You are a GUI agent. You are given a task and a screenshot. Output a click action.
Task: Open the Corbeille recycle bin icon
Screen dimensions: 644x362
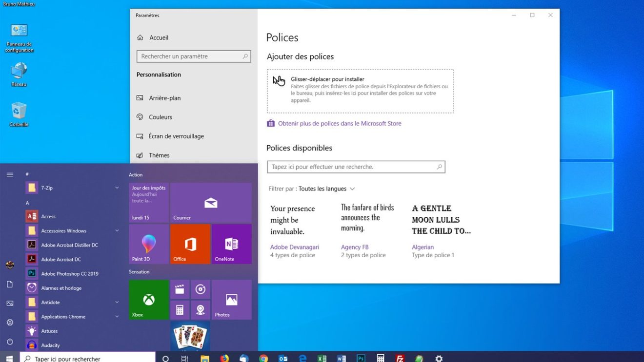[19, 114]
